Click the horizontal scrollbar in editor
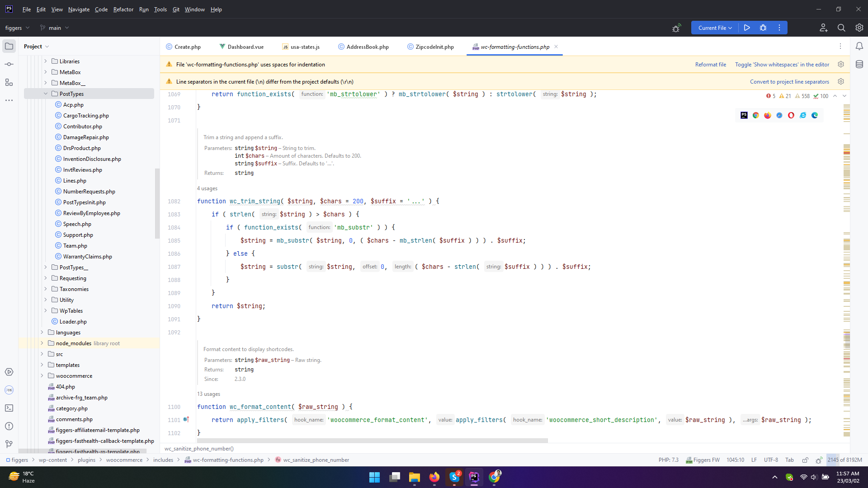This screenshot has width=868, height=488. tap(372, 440)
